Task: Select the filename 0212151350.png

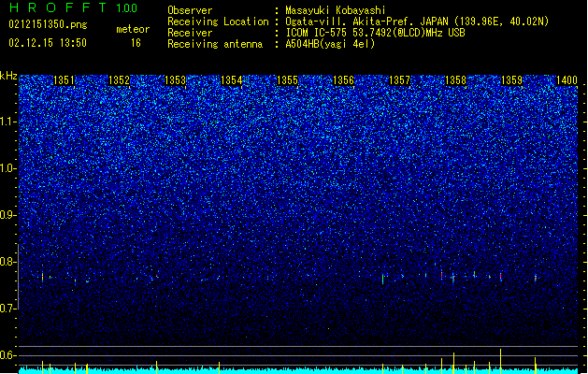Action: click(x=48, y=24)
